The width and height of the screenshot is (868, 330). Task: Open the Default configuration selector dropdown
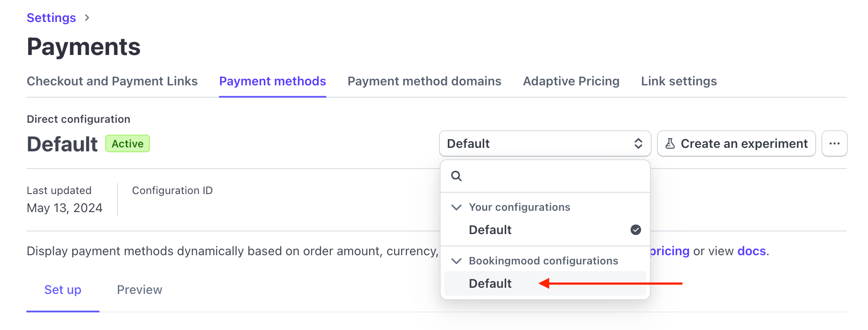point(544,143)
